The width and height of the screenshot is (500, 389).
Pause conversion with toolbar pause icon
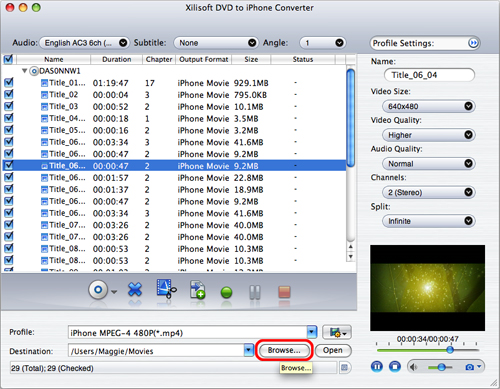pyautogui.click(x=255, y=292)
